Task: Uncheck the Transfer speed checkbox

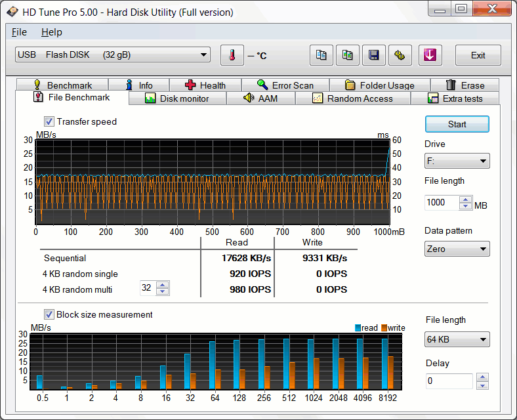Action: pos(49,121)
